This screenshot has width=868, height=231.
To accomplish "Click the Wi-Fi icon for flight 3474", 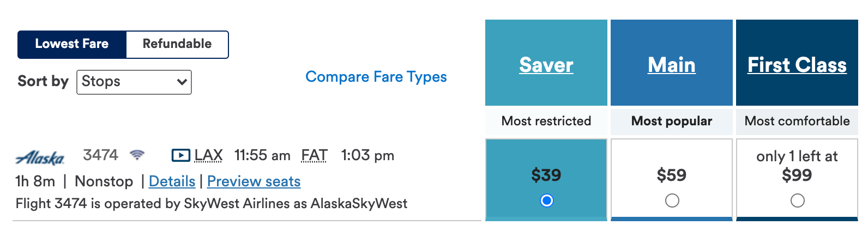I will point(137,155).
